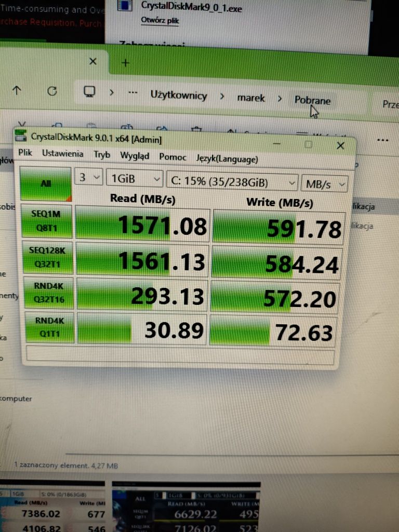Click the RND4K Q1T1 read result 30.89
The image size is (399, 532).
[x=142, y=329]
